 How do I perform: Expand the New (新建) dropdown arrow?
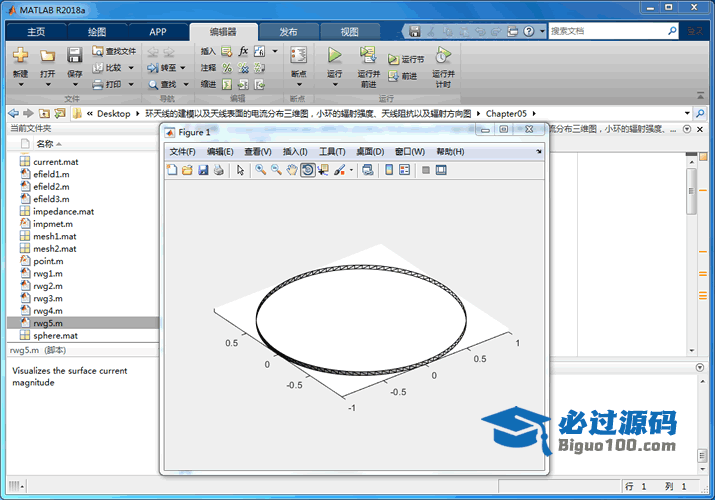pos(20,83)
